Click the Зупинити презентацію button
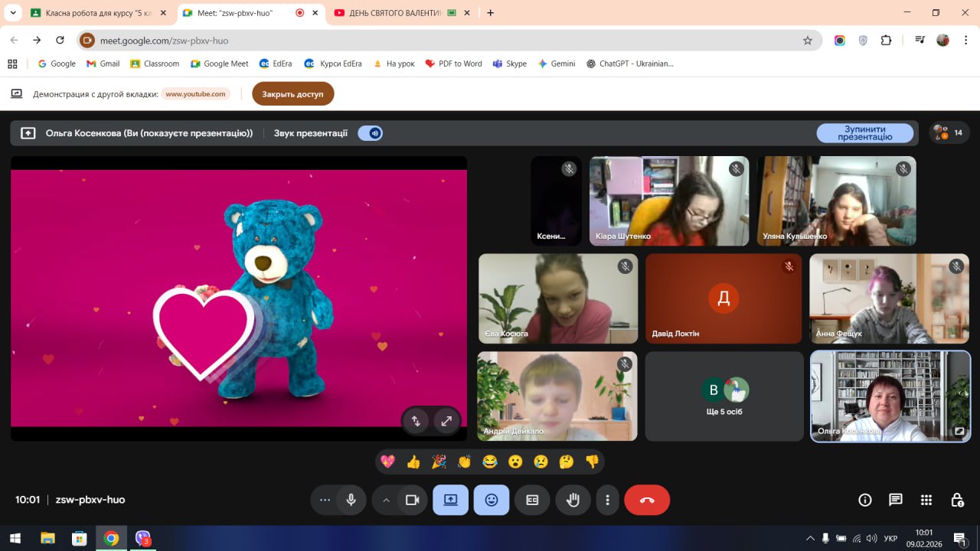 864,133
